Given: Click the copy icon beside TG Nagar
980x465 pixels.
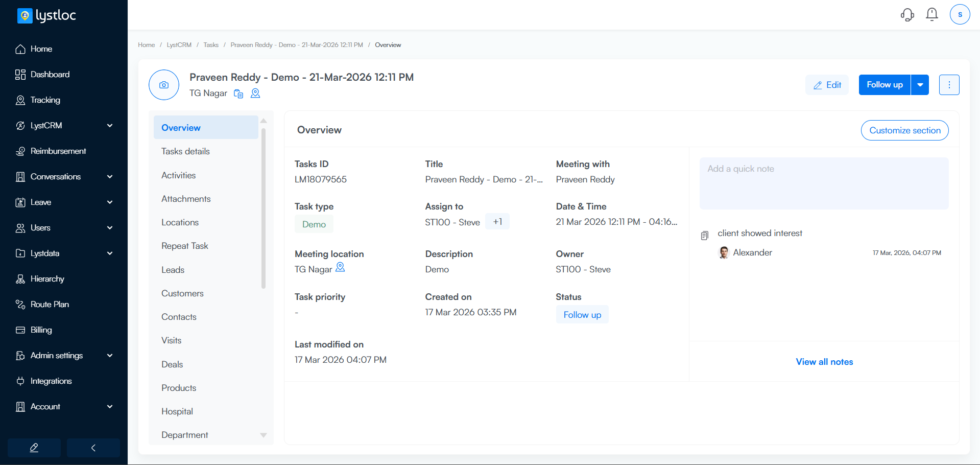Looking at the screenshot, I should point(238,94).
